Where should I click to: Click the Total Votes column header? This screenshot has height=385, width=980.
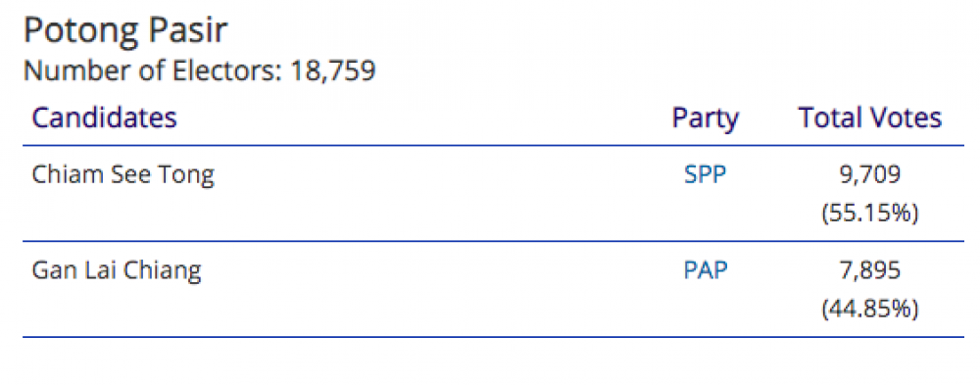[870, 118]
